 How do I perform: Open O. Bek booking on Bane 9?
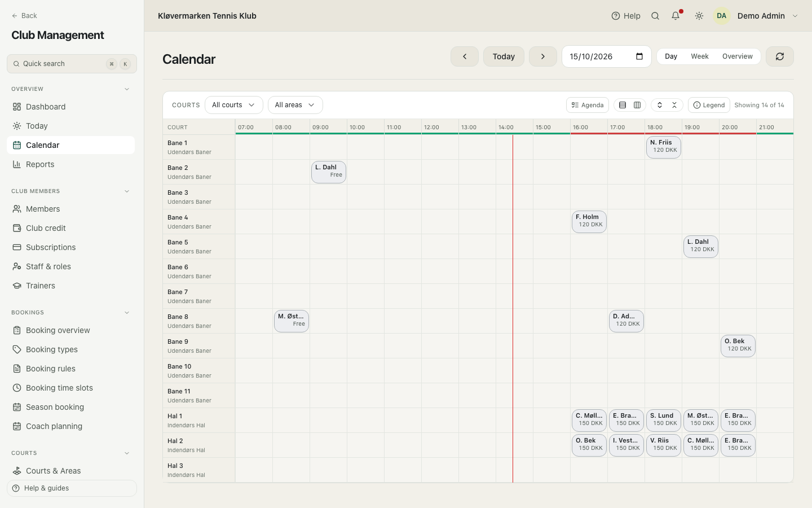pyautogui.click(x=738, y=346)
